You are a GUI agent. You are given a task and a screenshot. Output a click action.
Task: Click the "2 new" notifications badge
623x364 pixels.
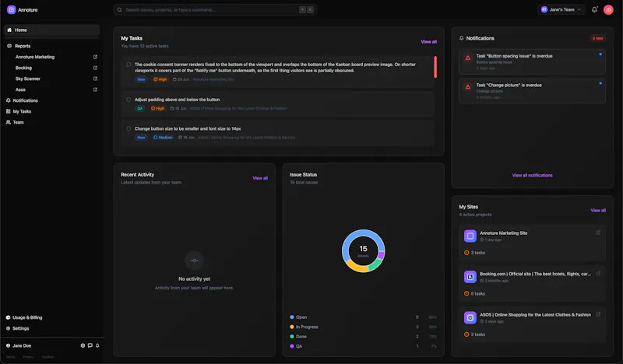pyautogui.click(x=597, y=38)
